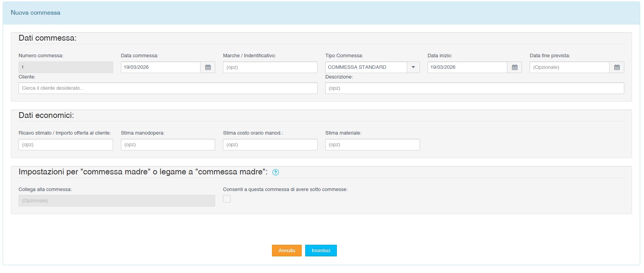Click the Marche / Indentificativo input
Screen dimensions: 644x273
click(x=270, y=67)
